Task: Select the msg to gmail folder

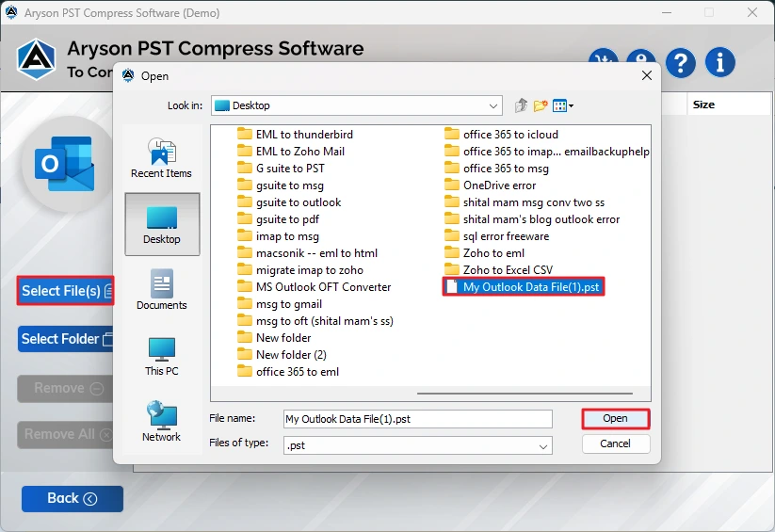Action: 280,304
